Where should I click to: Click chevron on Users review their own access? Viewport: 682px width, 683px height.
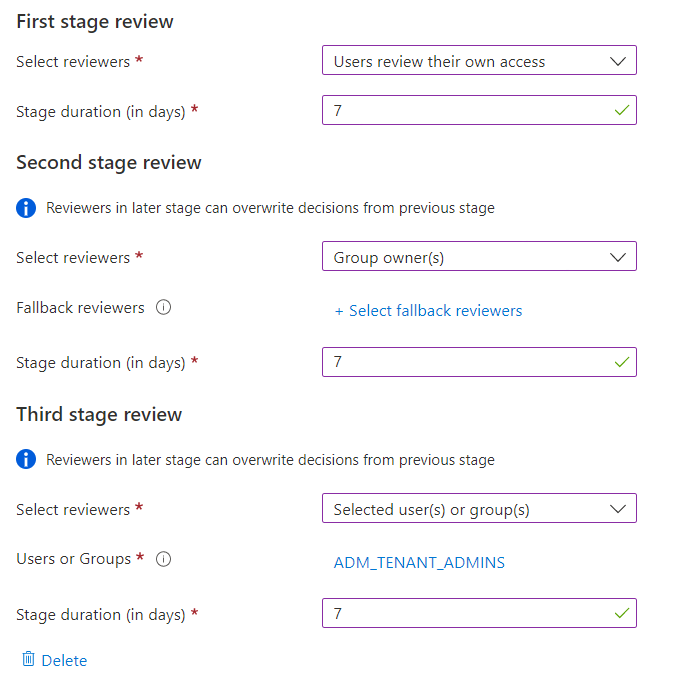pyautogui.click(x=619, y=61)
